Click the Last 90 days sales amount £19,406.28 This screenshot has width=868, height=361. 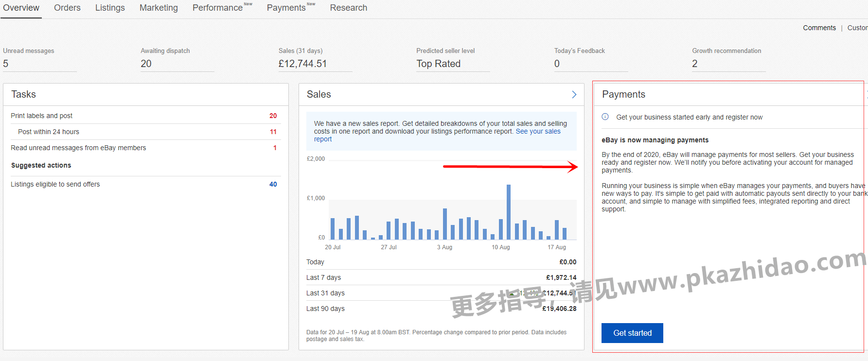click(x=559, y=309)
